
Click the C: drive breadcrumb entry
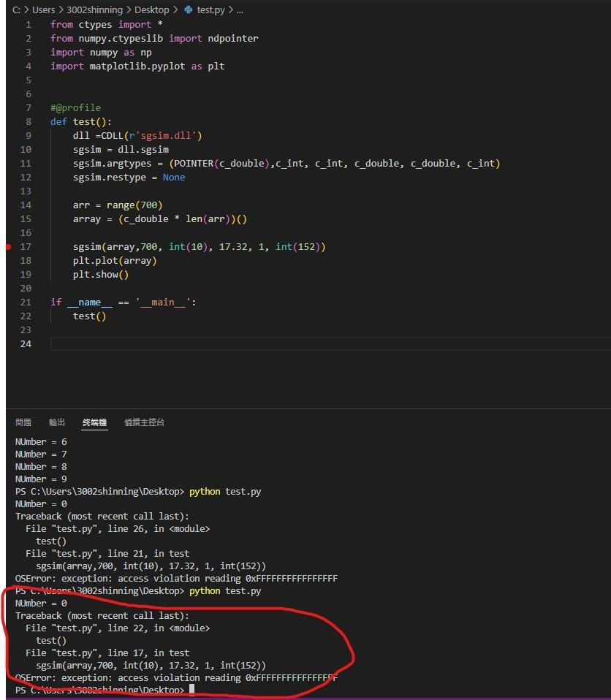coord(16,9)
